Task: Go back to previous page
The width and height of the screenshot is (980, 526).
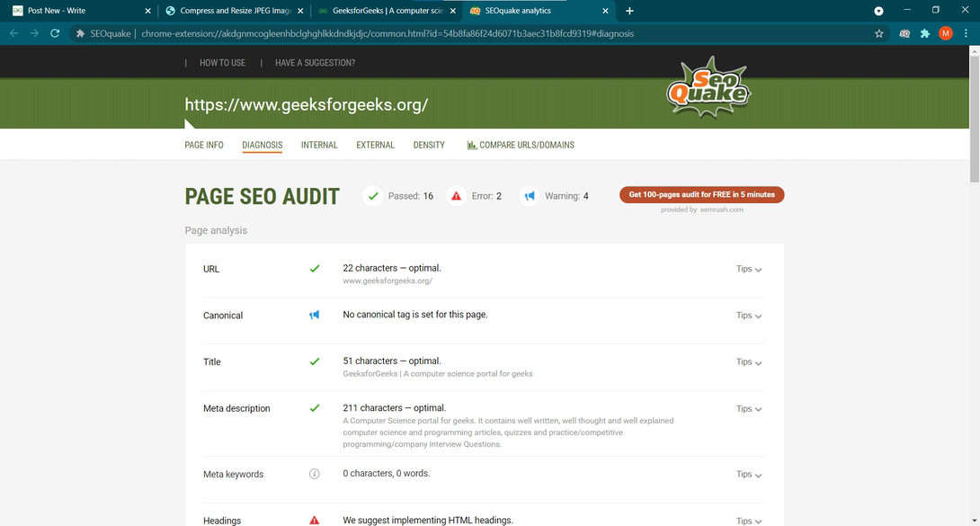Action: (x=13, y=34)
